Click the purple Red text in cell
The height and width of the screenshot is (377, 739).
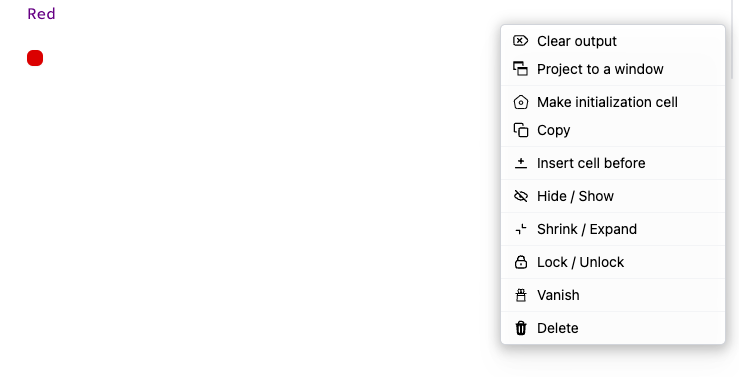(x=41, y=14)
